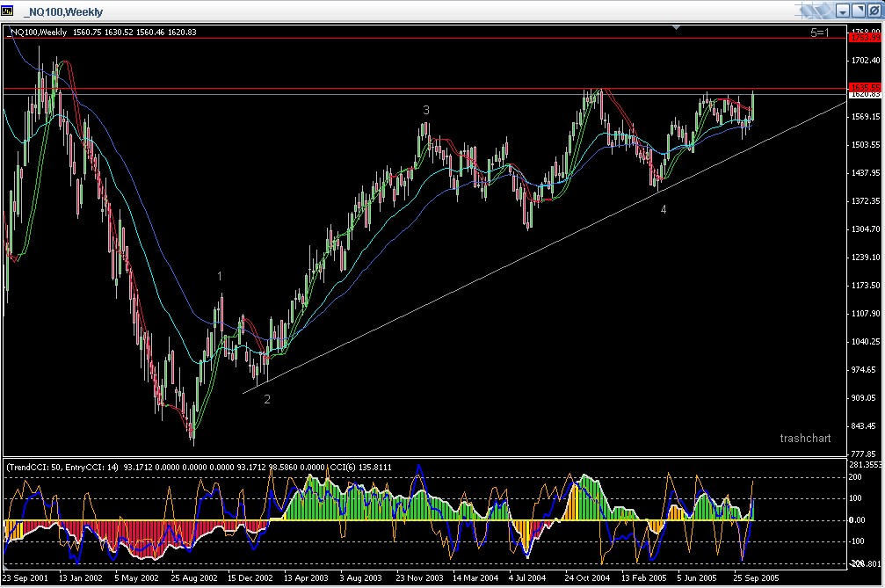
Task: Click the TrendCCI indicator label text
Action: (x=62, y=468)
